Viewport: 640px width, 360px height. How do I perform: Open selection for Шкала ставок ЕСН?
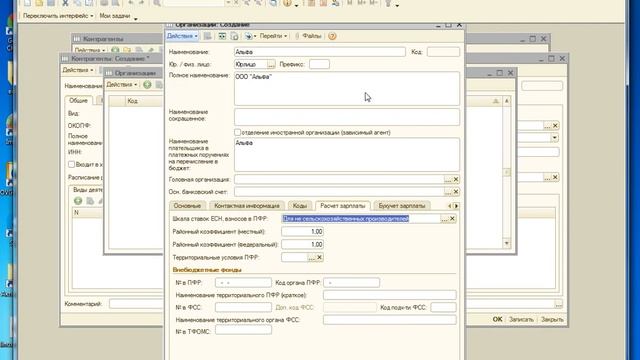pyautogui.click(x=444, y=219)
